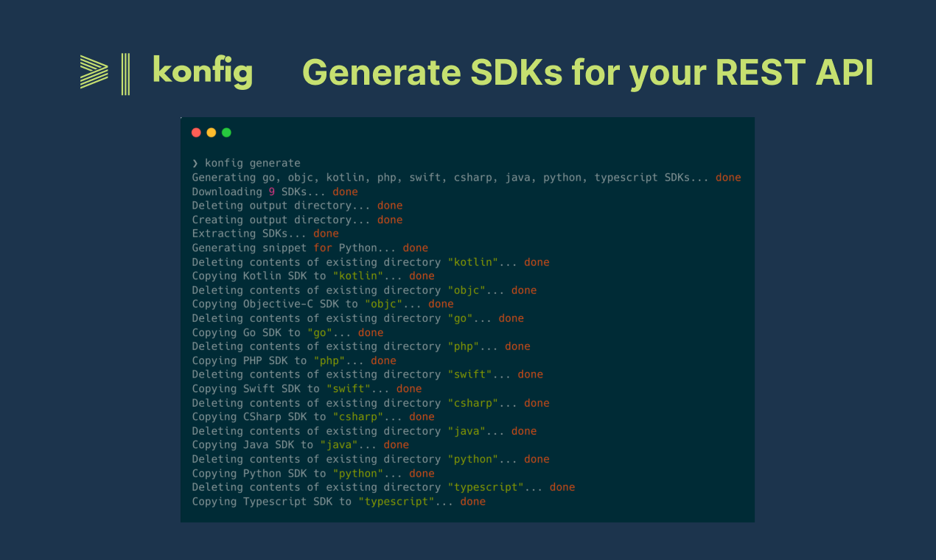Click the konfig wordmark text

point(203,71)
